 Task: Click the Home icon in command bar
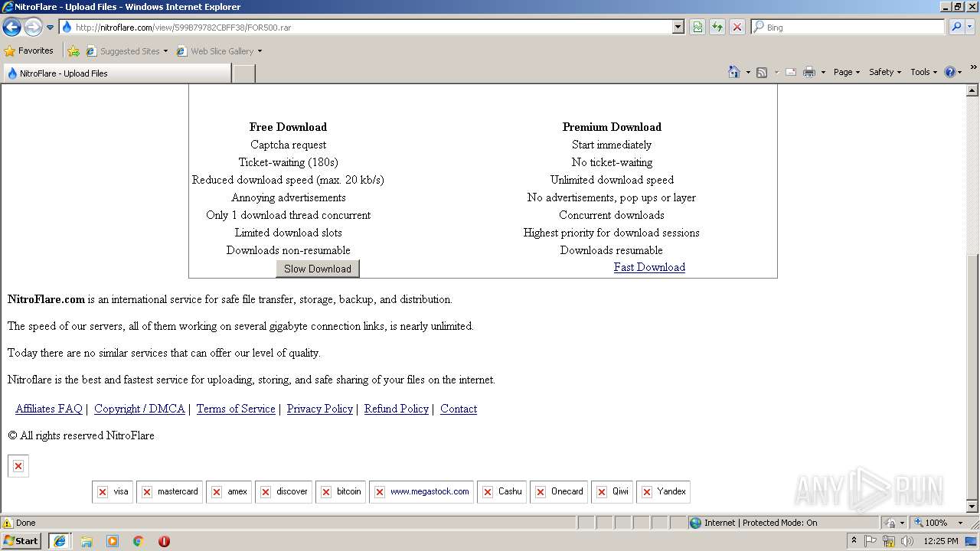[734, 72]
